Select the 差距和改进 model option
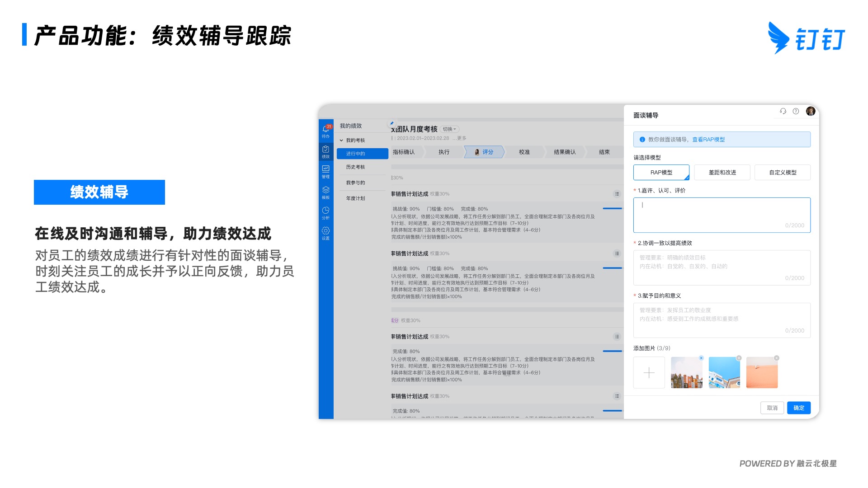This screenshot has width=868, height=488. tap(722, 173)
